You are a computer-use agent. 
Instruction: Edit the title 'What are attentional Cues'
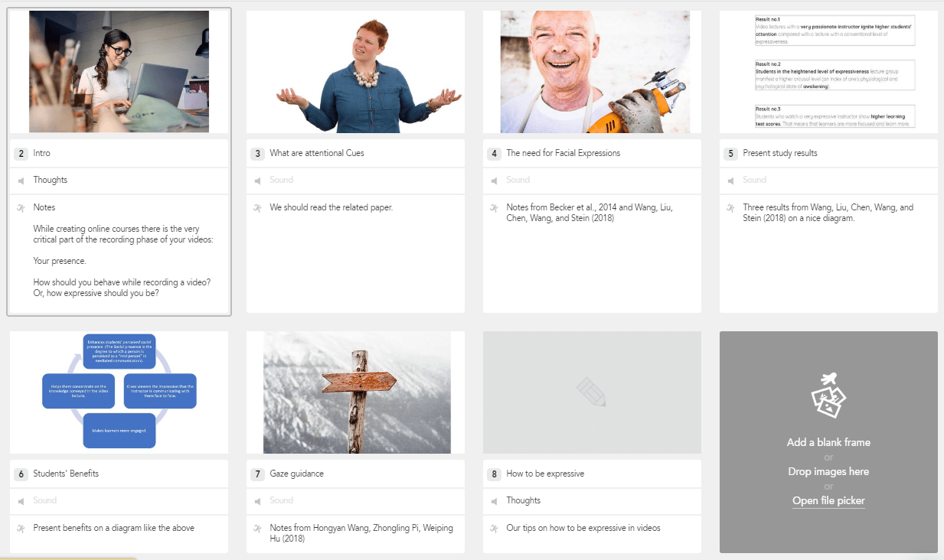click(317, 154)
